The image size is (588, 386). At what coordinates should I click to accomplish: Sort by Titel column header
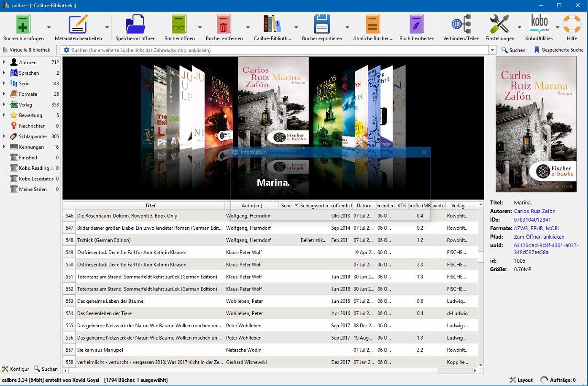(x=150, y=206)
